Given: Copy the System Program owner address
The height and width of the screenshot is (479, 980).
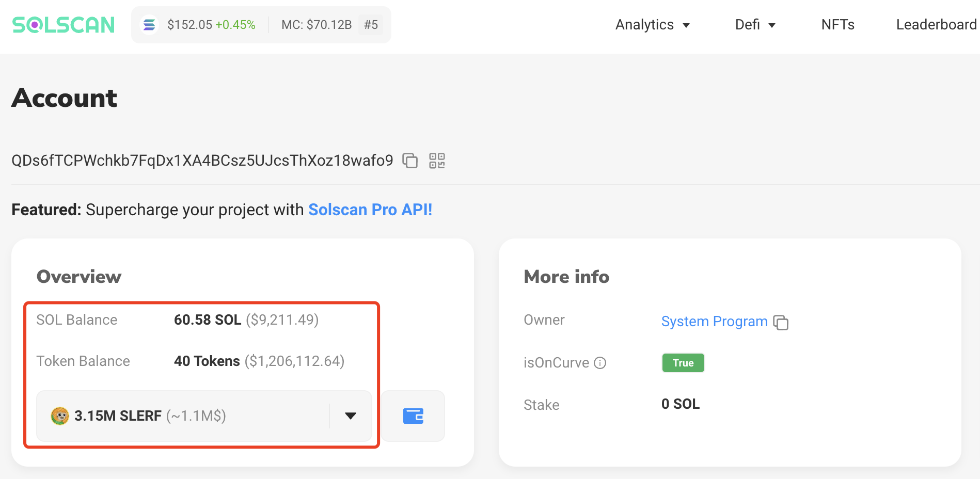Looking at the screenshot, I should point(781,322).
